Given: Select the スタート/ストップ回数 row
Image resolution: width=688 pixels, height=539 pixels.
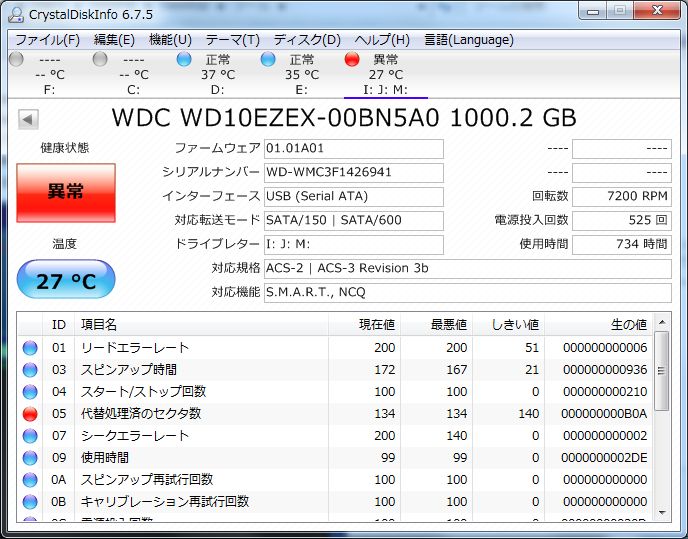Looking at the screenshot, I should coord(335,392).
